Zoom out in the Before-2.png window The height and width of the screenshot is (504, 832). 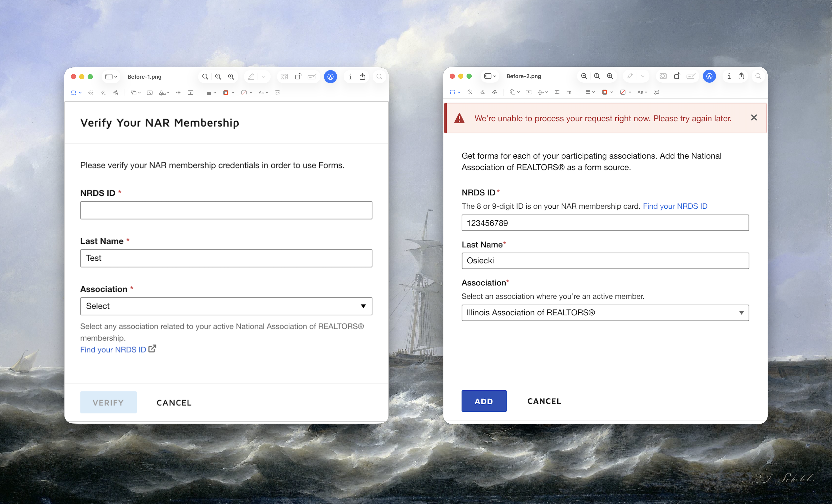click(x=584, y=76)
